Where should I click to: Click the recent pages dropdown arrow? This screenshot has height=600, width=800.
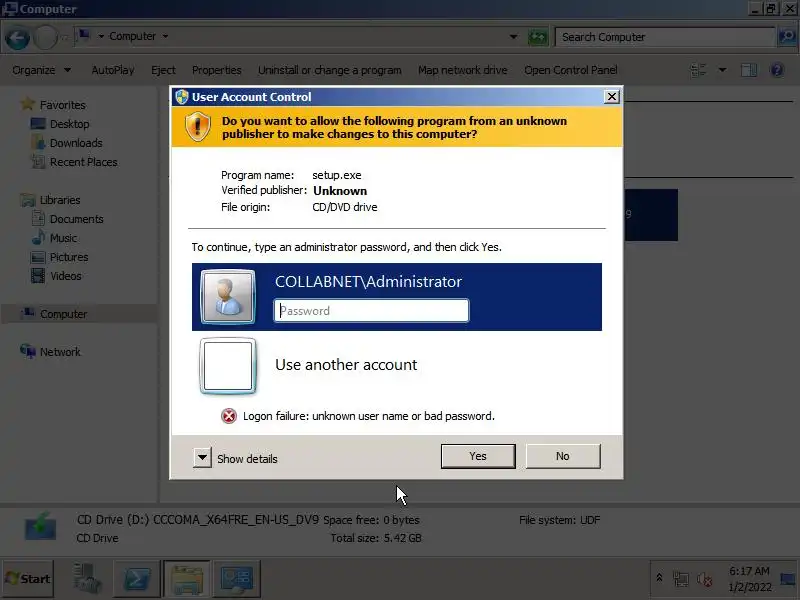point(64,37)
